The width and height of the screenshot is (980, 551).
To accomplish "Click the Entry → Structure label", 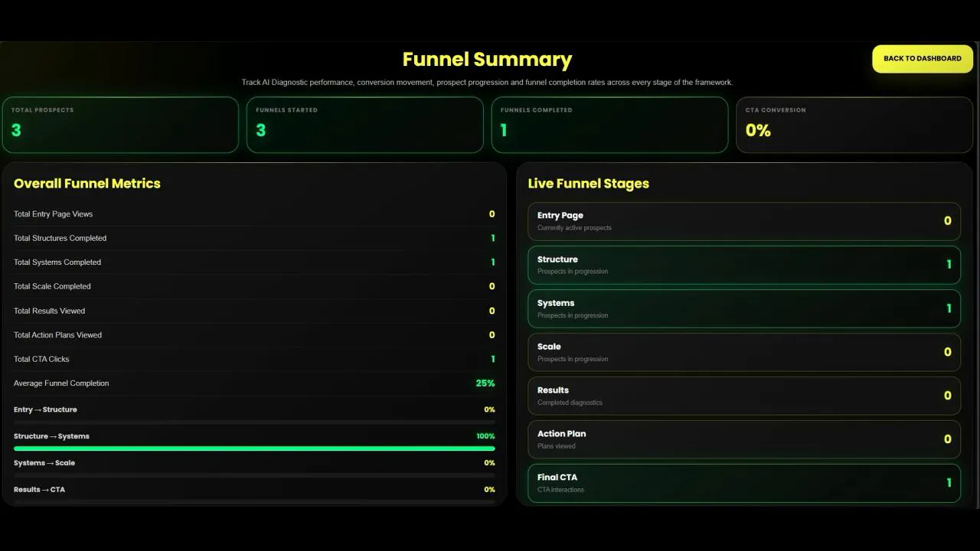I will [x=45, y=409].
